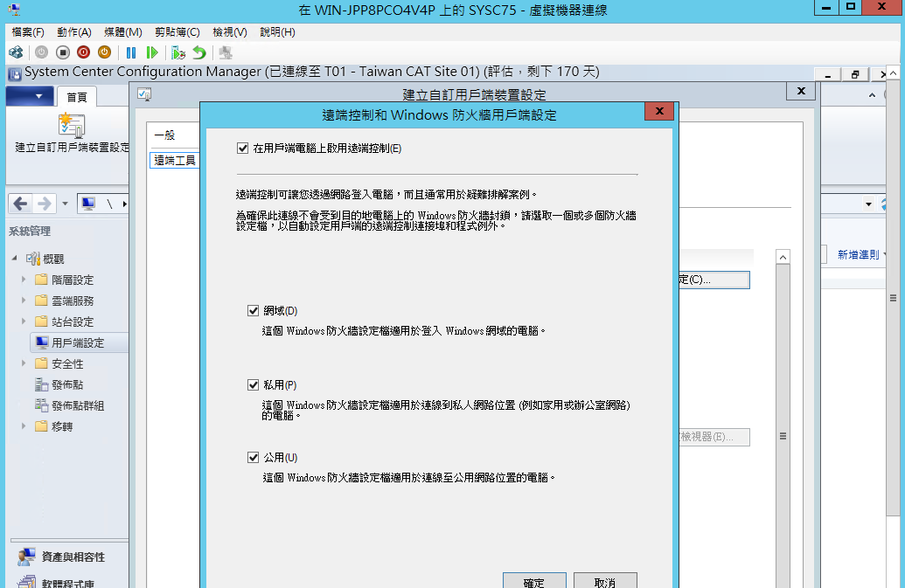Open the 檔案(F) menu

click(28, 31)
